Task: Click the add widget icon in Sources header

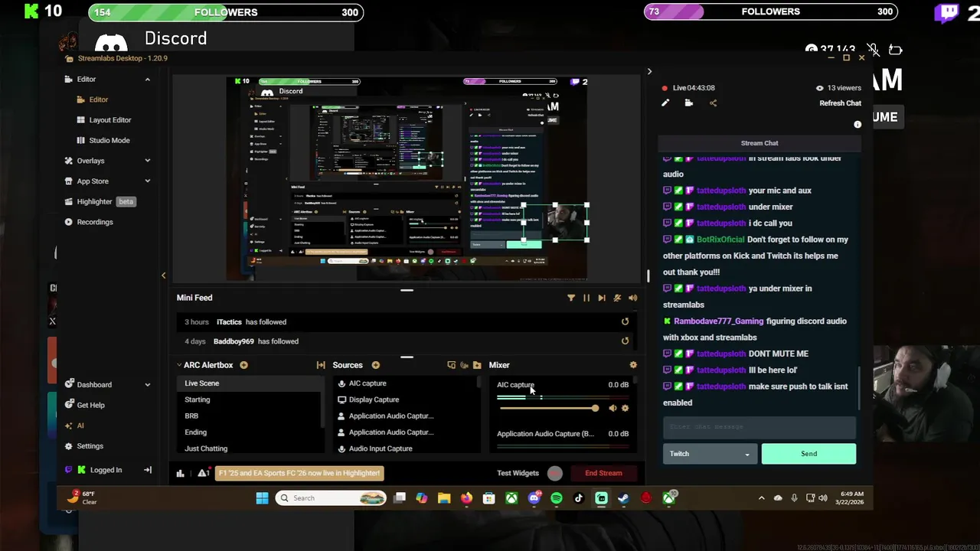Action: click(451, 365)
